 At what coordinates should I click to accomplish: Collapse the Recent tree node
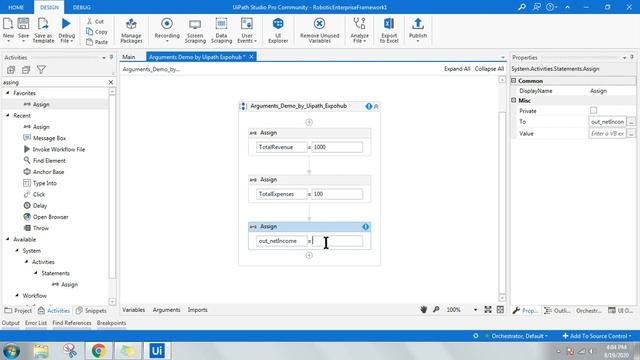8,116
